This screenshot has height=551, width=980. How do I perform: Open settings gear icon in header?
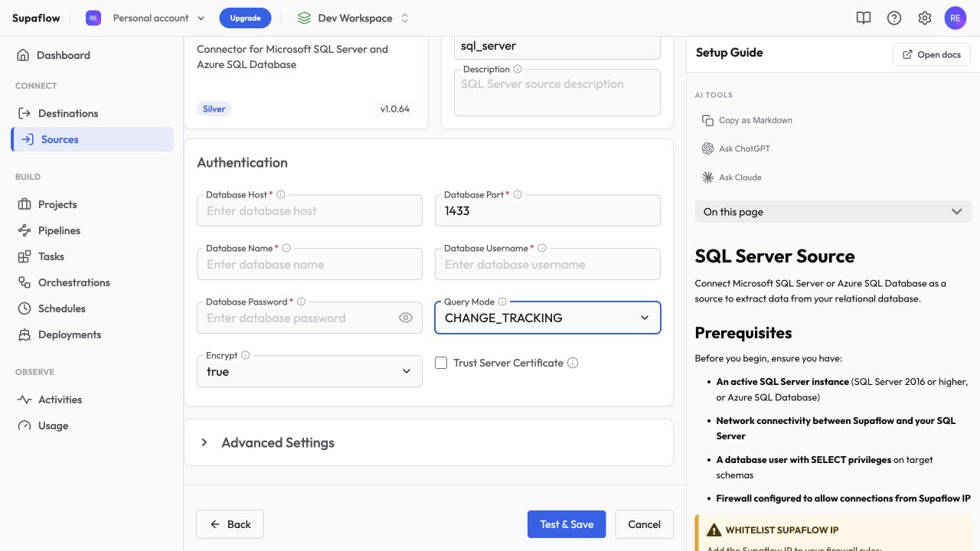pyautogui.click(x=925, y=18)
